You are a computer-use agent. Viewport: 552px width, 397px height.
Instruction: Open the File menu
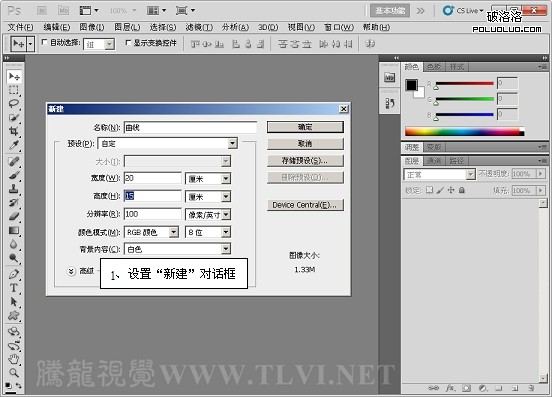[20, 27]
